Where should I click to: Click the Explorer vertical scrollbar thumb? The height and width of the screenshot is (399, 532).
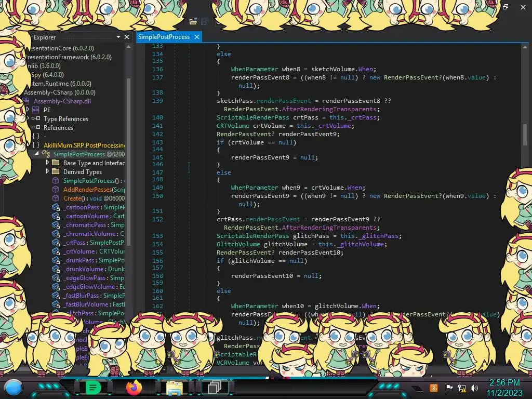tap(128, 162)
